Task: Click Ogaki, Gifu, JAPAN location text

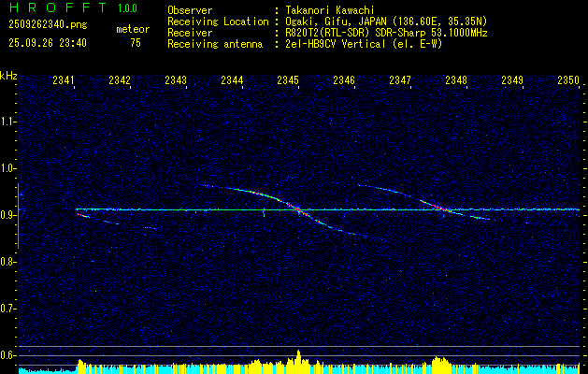Action: (386, 22)
